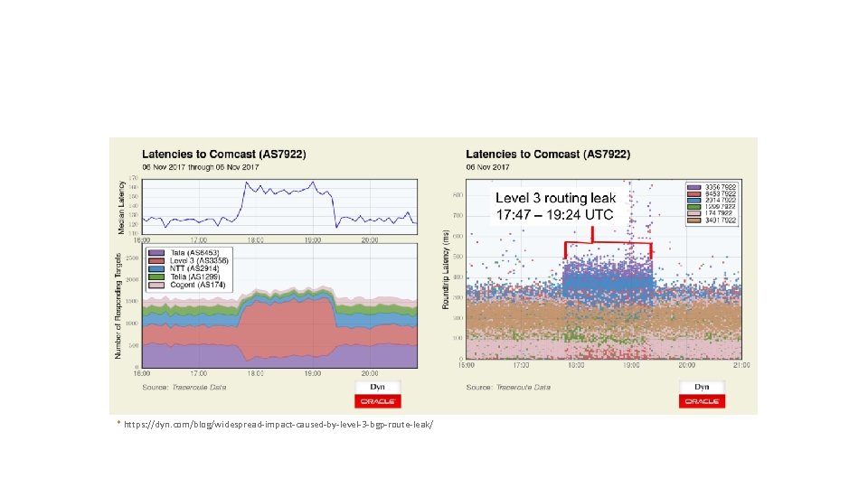Click the Telia (AS1299) green legend swatch
868x488 pixels.
pos(156,277)
